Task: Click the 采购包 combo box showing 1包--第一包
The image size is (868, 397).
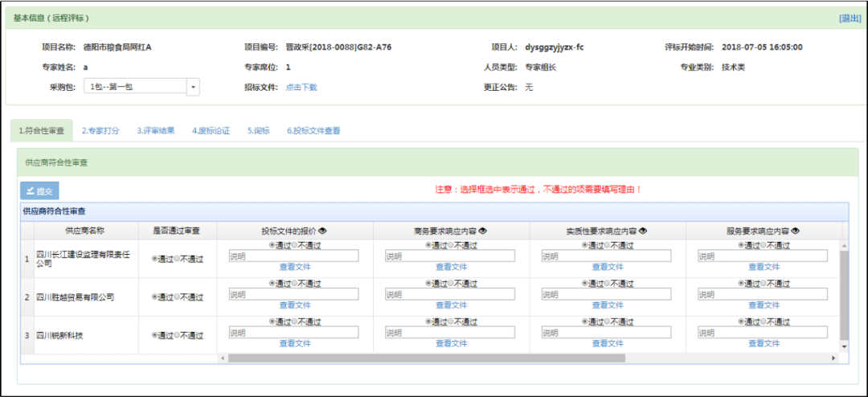Action: click(135, 87)
